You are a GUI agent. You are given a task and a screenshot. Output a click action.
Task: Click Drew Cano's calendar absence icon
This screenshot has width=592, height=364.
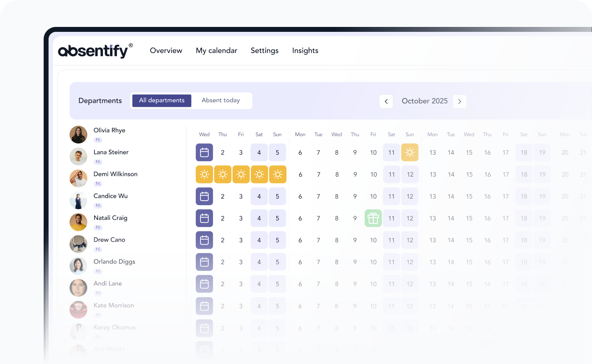(204, 240)
